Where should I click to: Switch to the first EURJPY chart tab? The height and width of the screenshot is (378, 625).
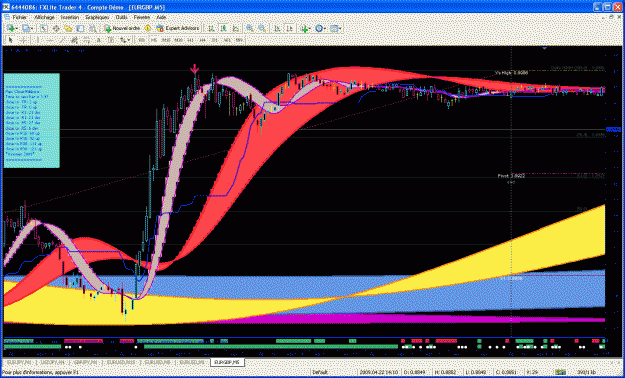coord(18,362)
